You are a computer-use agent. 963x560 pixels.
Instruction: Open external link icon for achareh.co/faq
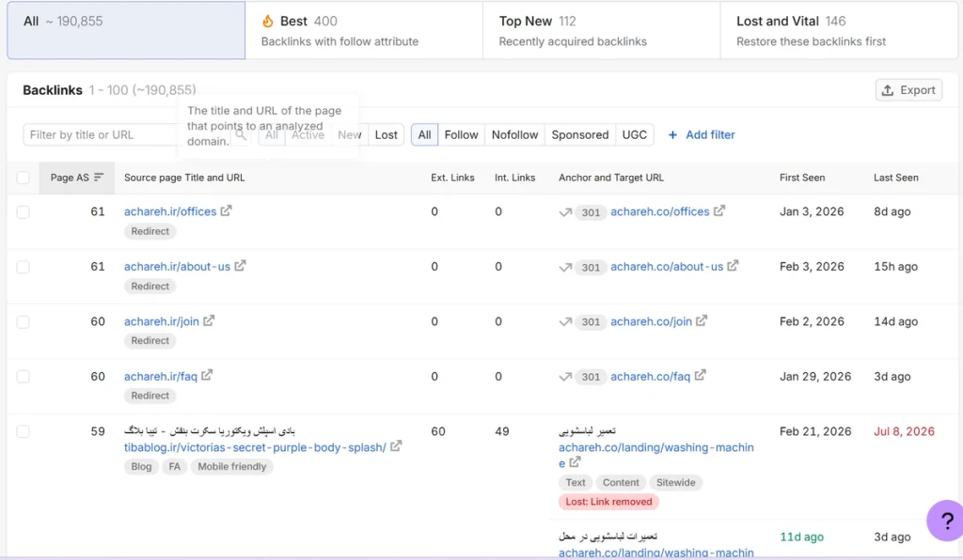700,375
